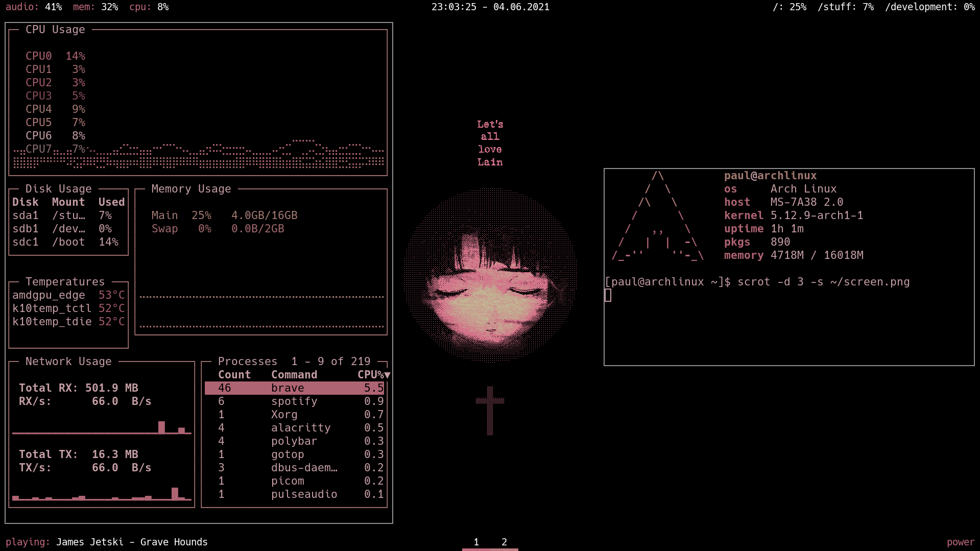This screenshot has width=980, height=551.
Task: Click the mem 32% indicator in polybar
Action: 95,7
